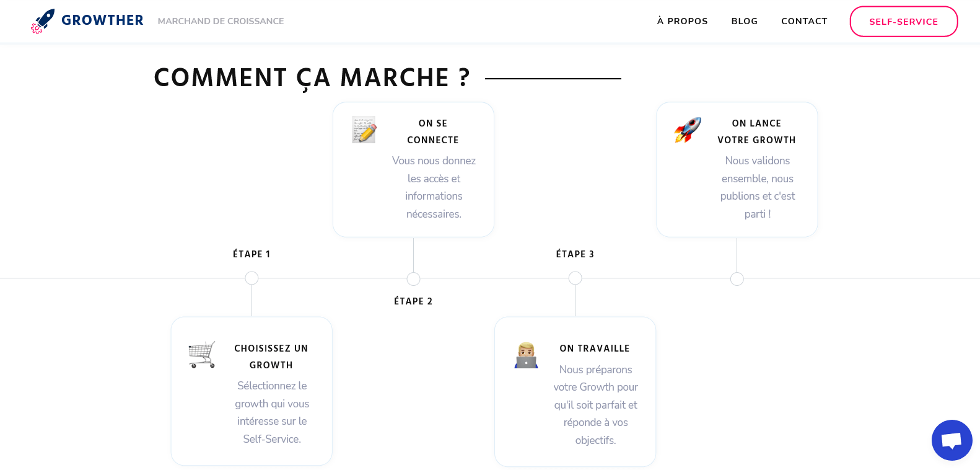Open the chat widget bubble
Image resolution: width=980 pixels, height=470 pixels.
tap(952, 440)
